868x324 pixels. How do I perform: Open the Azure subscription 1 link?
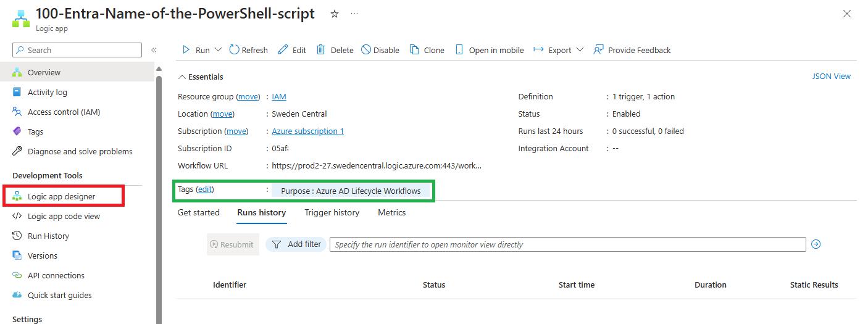pos(307,131)
